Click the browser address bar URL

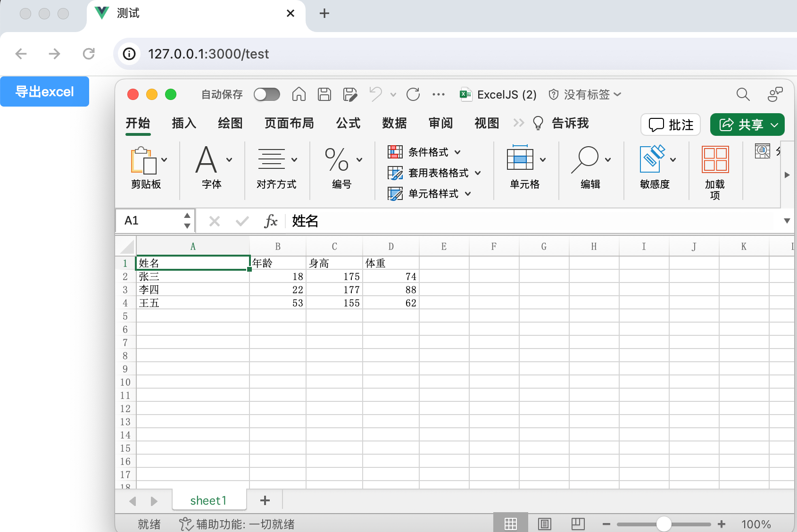click(x=208, y=54)
